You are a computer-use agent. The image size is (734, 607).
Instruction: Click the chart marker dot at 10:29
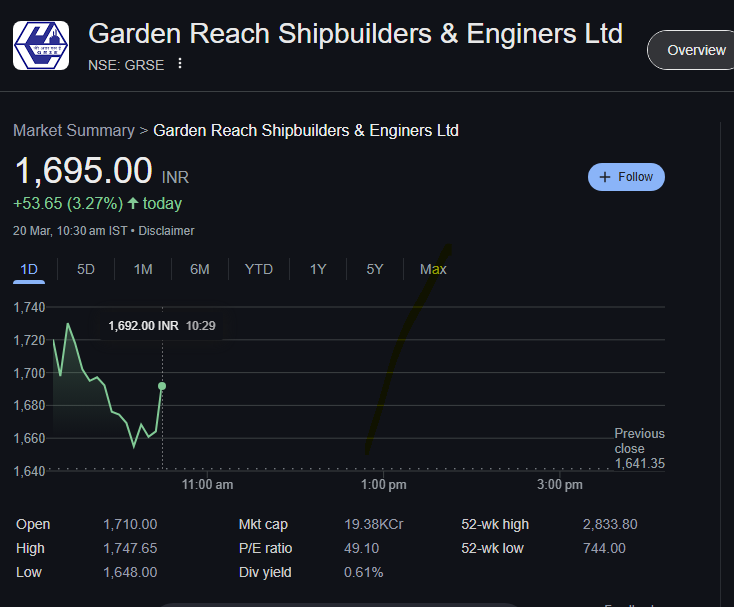(x=162, y=386)
